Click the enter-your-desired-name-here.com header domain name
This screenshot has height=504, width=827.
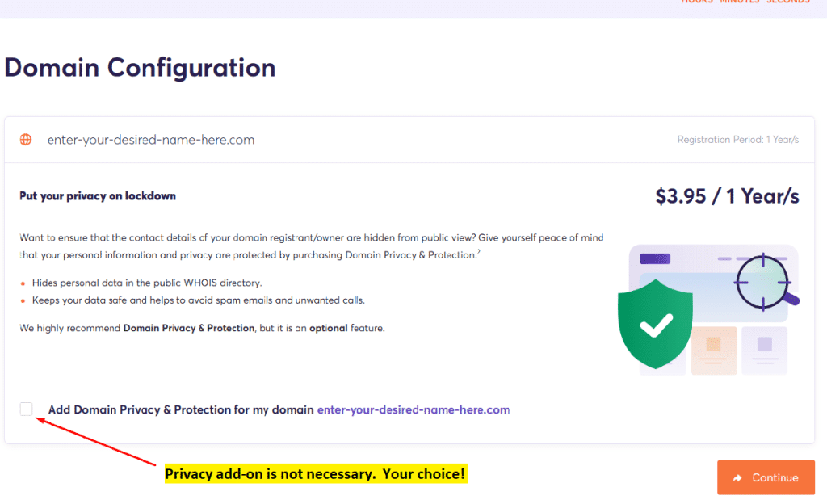point(151,140)
